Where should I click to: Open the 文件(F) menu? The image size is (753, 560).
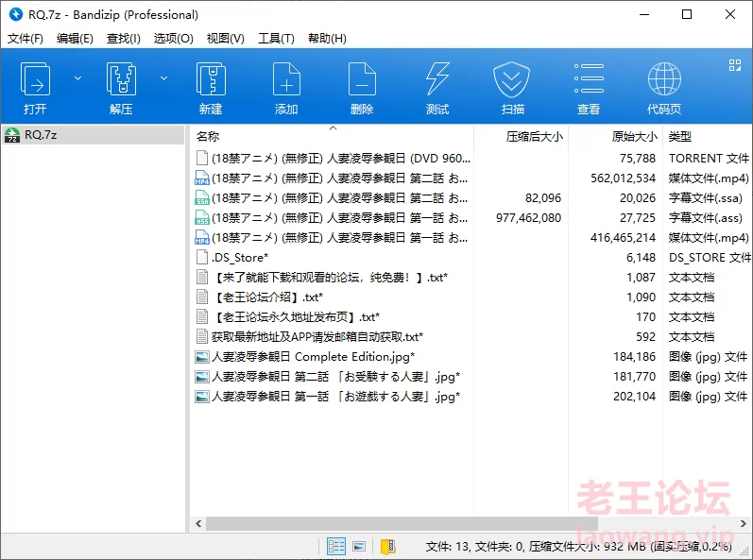point(25,39)
